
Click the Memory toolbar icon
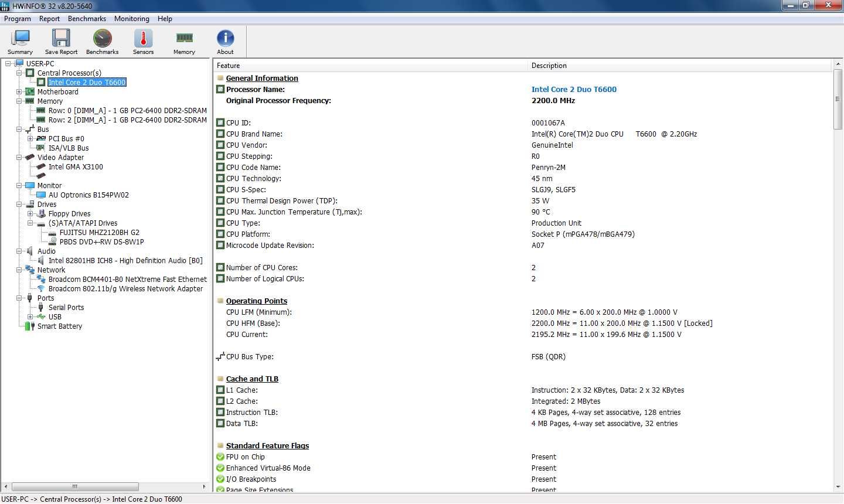click(184, 42)
